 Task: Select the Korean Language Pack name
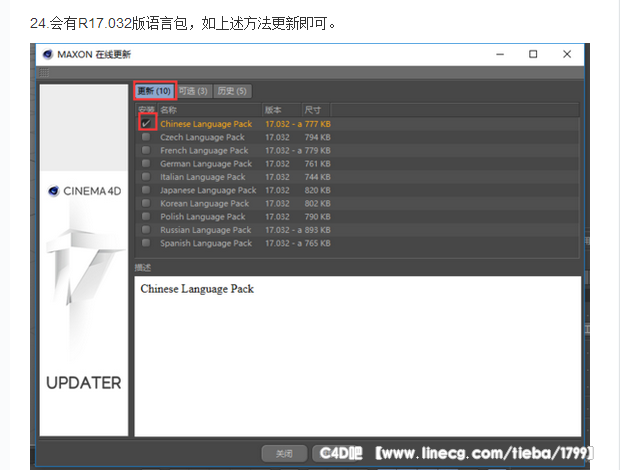point(204,204)
